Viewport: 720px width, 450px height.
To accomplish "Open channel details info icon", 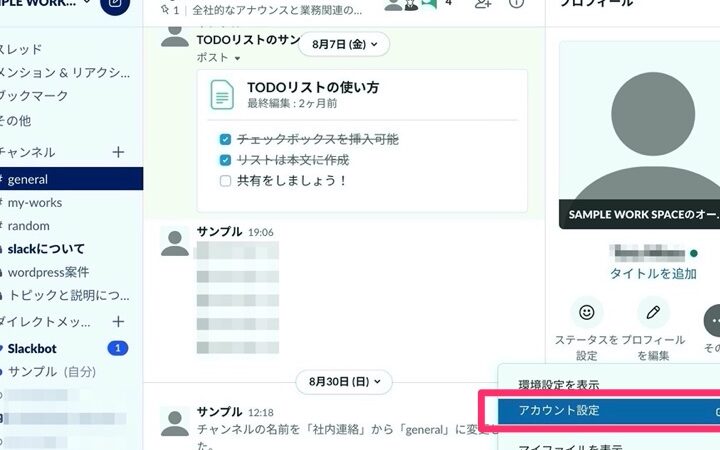I will pyautogui.click(x=516, y=4).
